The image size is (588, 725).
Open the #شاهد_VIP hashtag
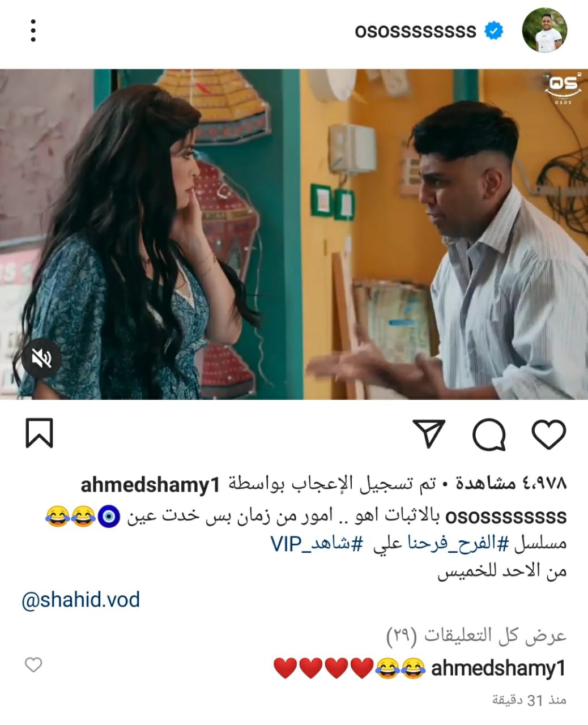[316, 543]
